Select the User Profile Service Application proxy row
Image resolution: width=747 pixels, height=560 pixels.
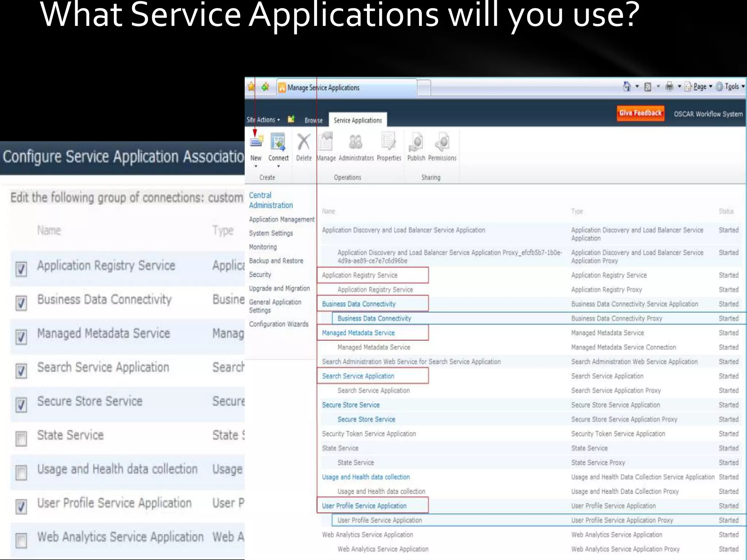coord(379,520)
